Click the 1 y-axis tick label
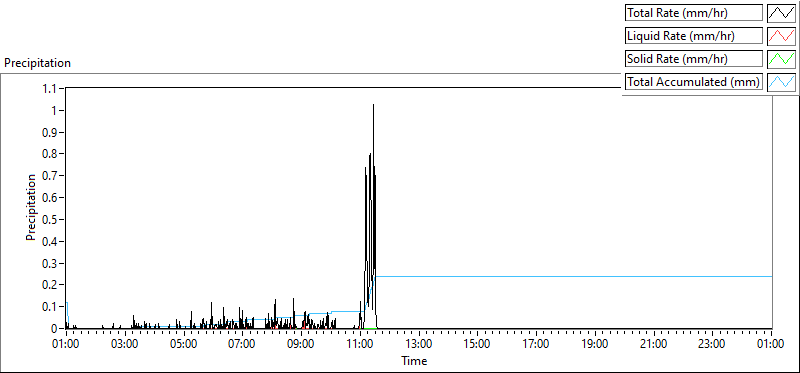The image size is (800, 373). pos(55,110)
